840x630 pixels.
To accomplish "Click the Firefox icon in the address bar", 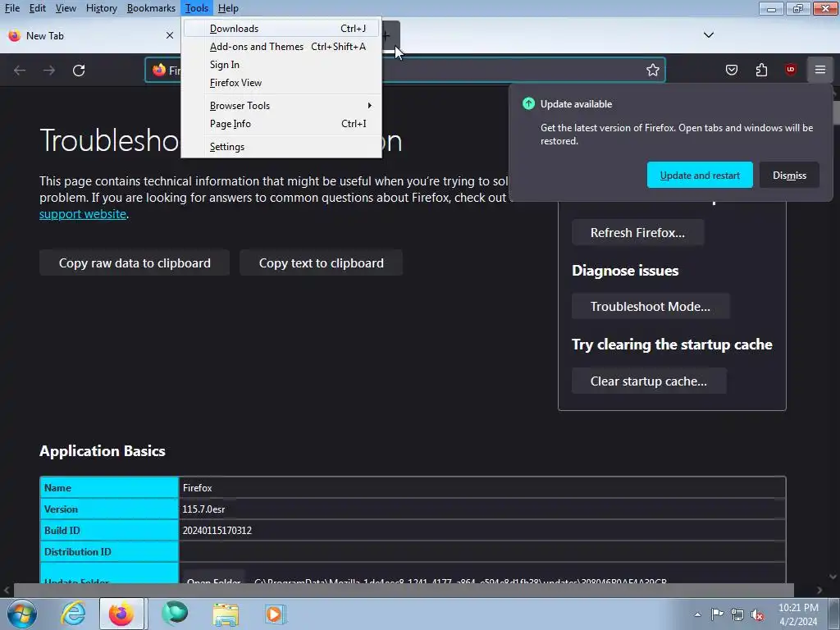I will 159,71.
